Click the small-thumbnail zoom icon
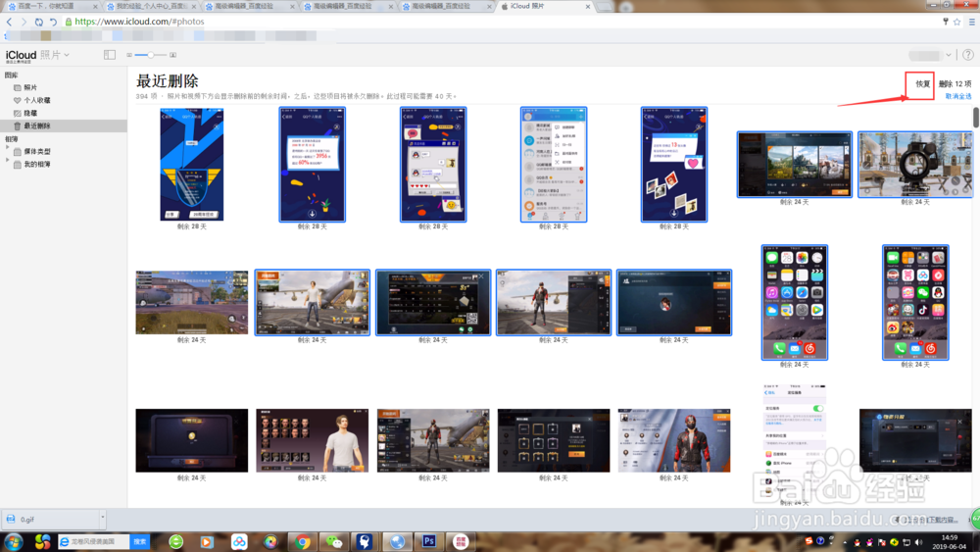 (129, 55)
